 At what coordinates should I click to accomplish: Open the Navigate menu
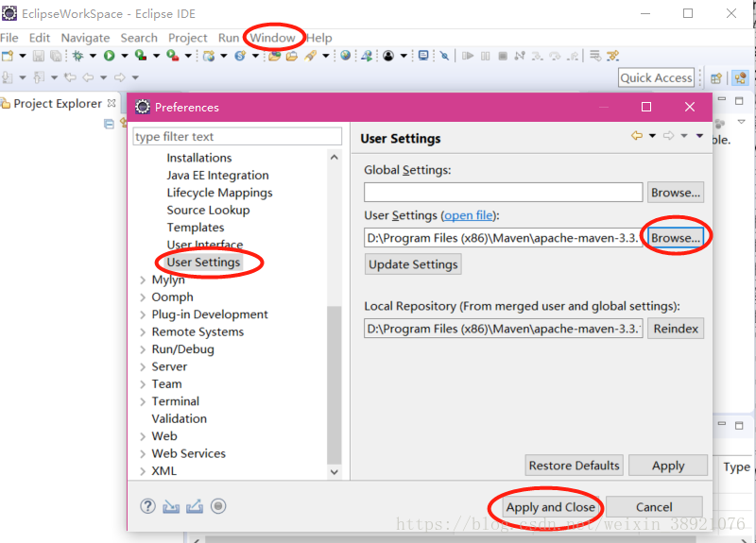coord(85,38)
